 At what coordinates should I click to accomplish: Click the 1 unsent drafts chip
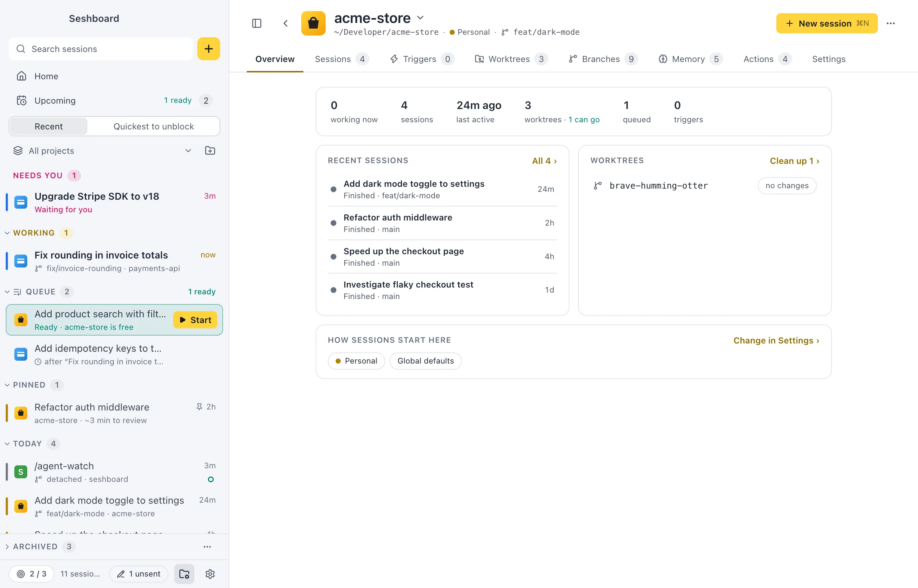click(x=139, y=574)
